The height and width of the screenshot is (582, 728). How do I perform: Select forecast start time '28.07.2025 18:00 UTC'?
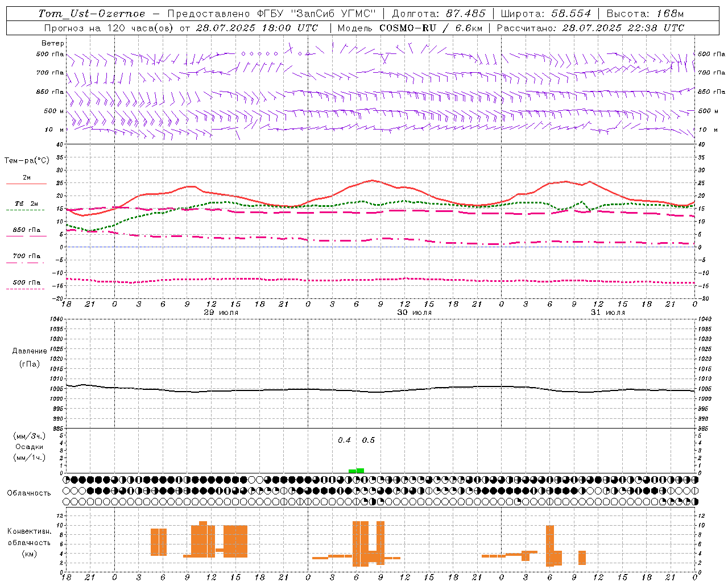pos(257,28)
